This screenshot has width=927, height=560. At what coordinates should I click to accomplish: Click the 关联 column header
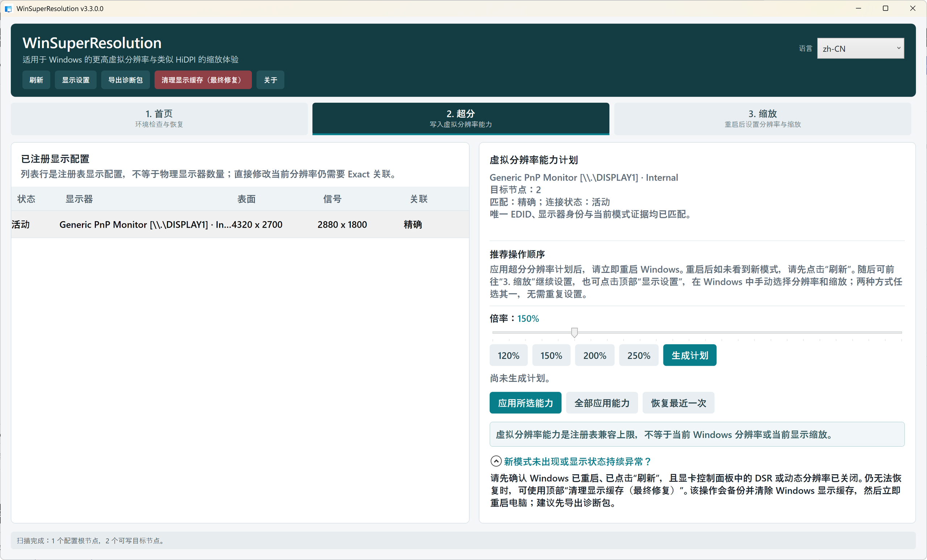[x=419, y=199]
